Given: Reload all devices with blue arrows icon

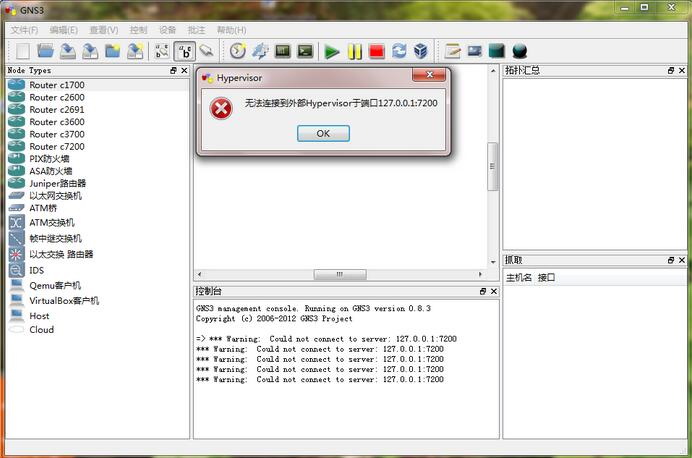Looking at the screenshot, I should (399, 51).
